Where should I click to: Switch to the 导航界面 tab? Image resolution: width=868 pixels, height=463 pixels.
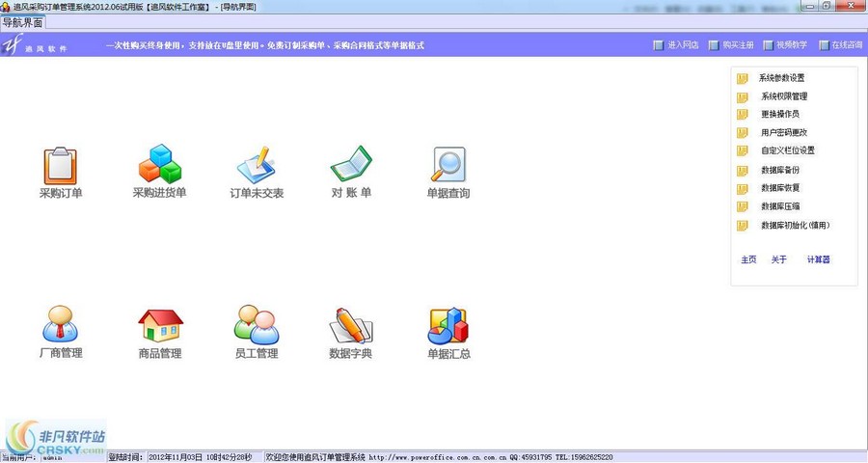point(22,23)
